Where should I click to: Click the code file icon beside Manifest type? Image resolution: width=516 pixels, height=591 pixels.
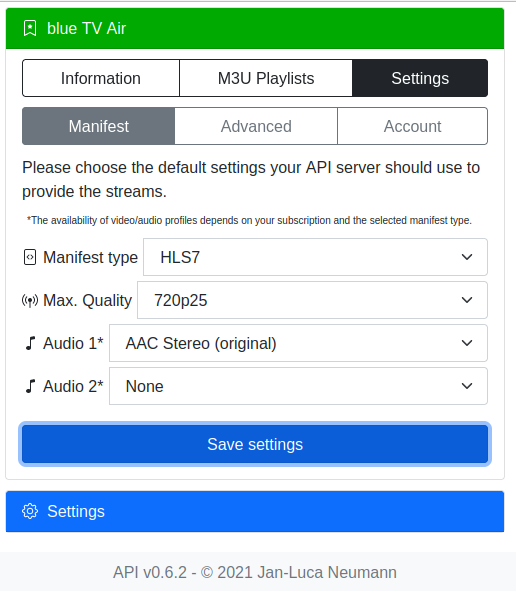coord(30,257)
